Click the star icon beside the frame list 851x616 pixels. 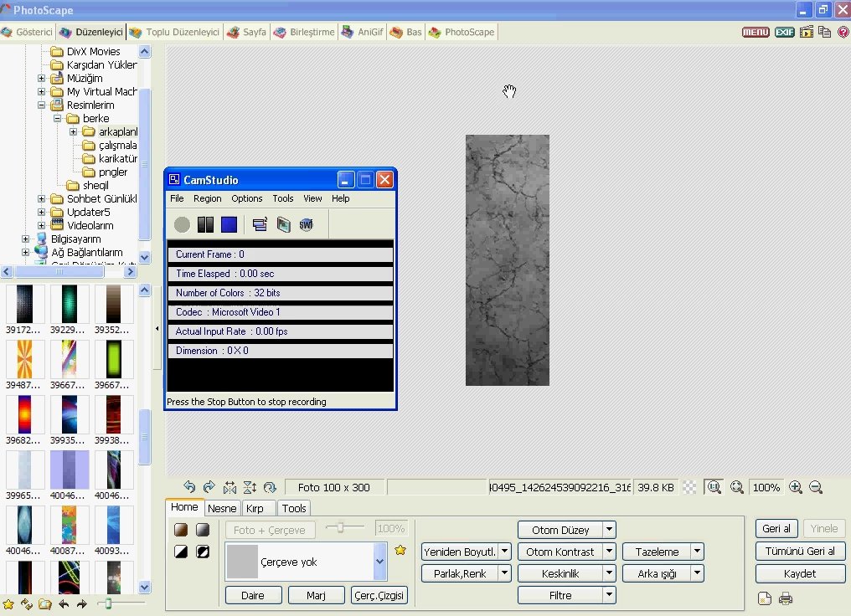tap(400, 550)
